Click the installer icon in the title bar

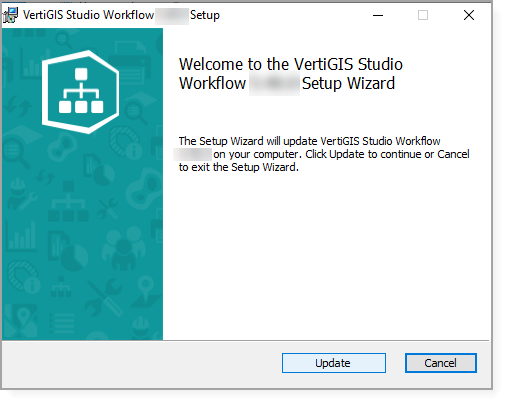tap(10, 15)
